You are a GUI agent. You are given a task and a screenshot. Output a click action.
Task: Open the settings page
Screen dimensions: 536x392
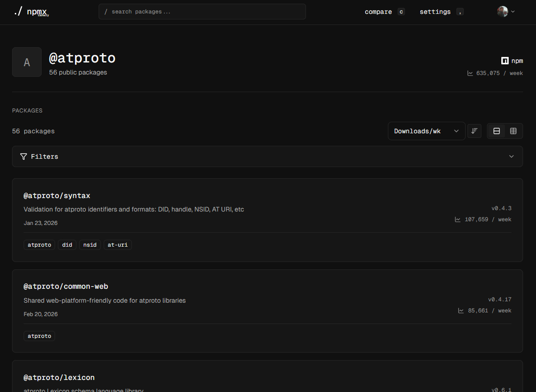tap(435, 12)
